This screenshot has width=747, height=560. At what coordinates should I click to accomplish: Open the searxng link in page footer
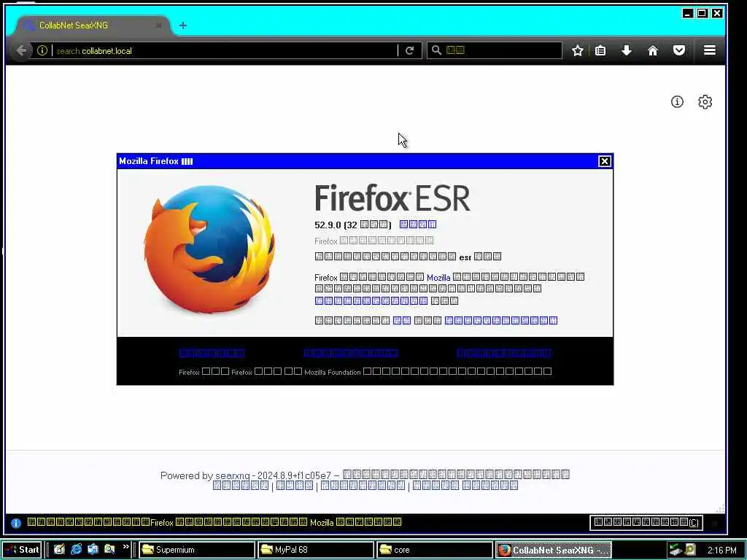click(x=233, y=475)
